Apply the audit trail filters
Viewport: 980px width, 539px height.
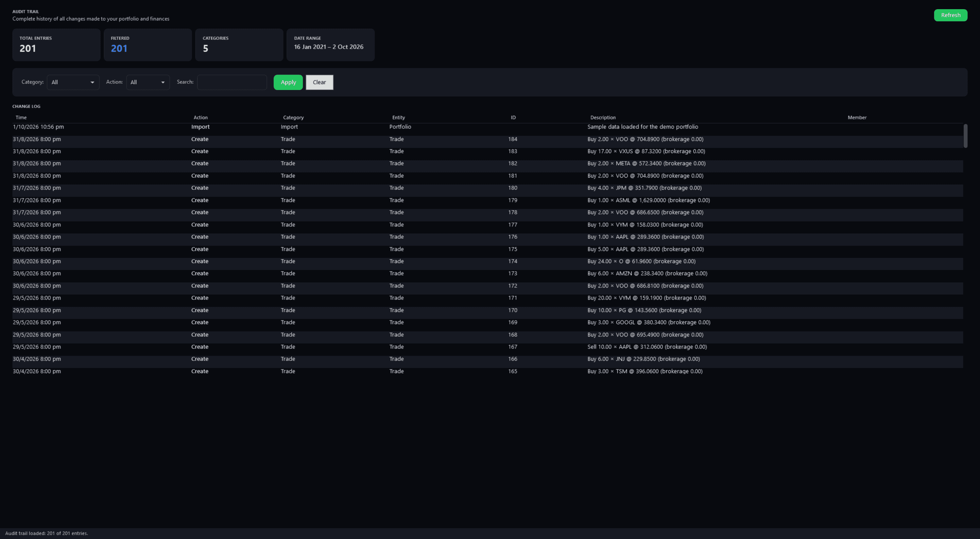(x=288, y=82)
